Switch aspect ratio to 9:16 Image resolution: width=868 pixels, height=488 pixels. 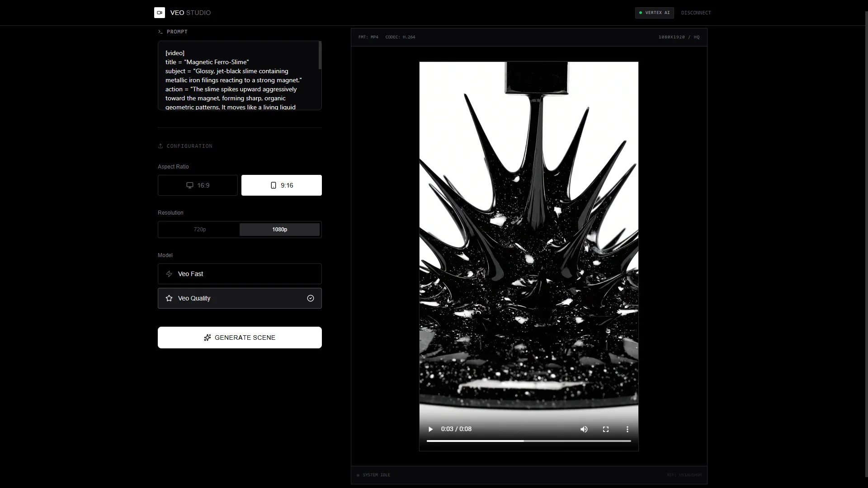(281, 185)
